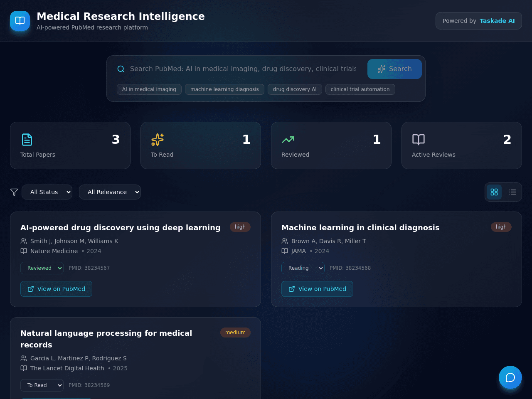Click the filter funnel icon
This screenshot has height=399, width=532.
tap(14, 192)
